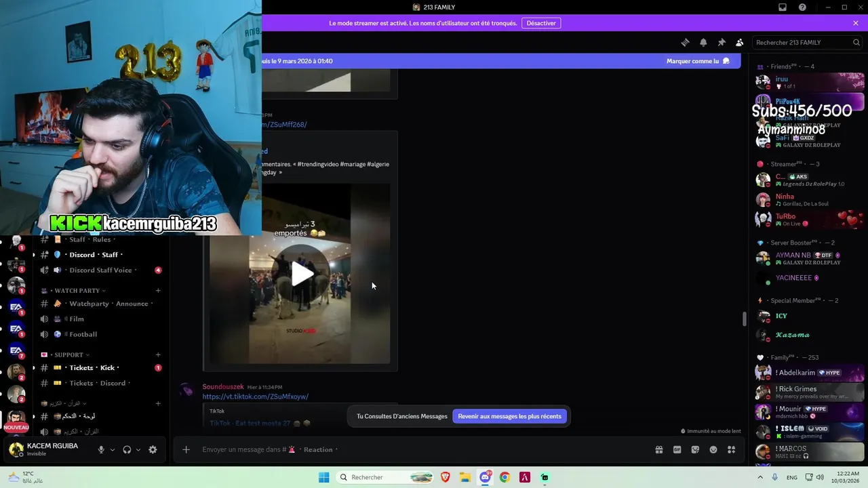Open headphone output options dropdown arrow
This screenshot has height=488, width=868.
click(138, 449)
